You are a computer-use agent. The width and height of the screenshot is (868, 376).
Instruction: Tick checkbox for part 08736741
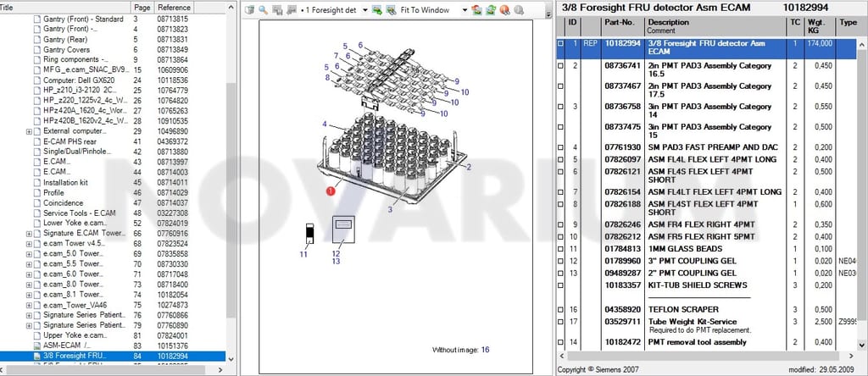561,66
